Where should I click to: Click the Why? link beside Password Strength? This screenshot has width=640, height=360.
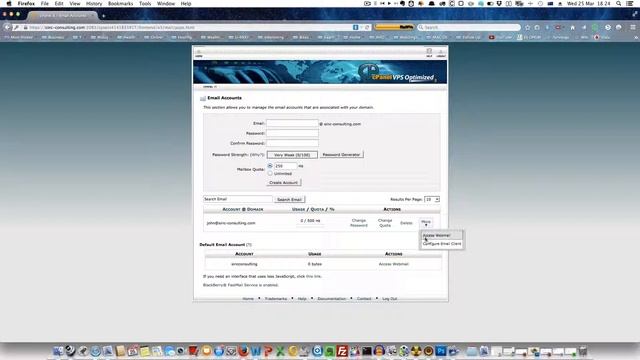point(257,155)
